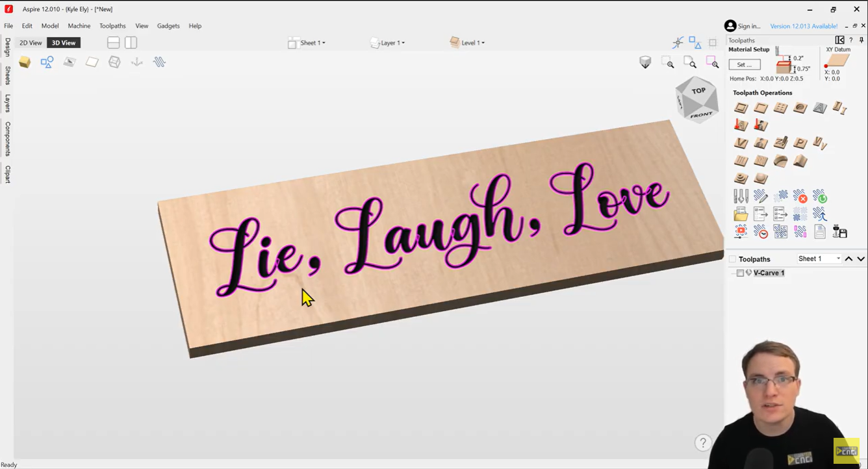Select the Pocket toolpath icon
Screen dimensions: 868x469
click(x=761, y=108)
